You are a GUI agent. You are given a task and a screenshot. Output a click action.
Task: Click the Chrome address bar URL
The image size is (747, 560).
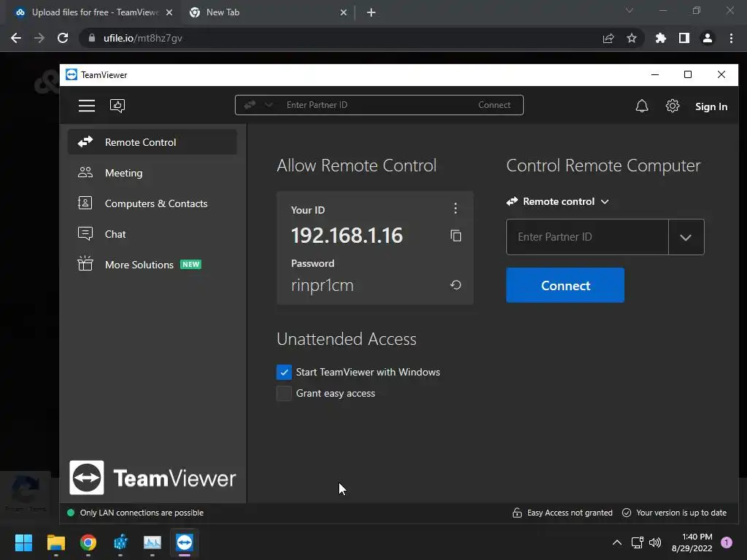click(x=143, y=38)
